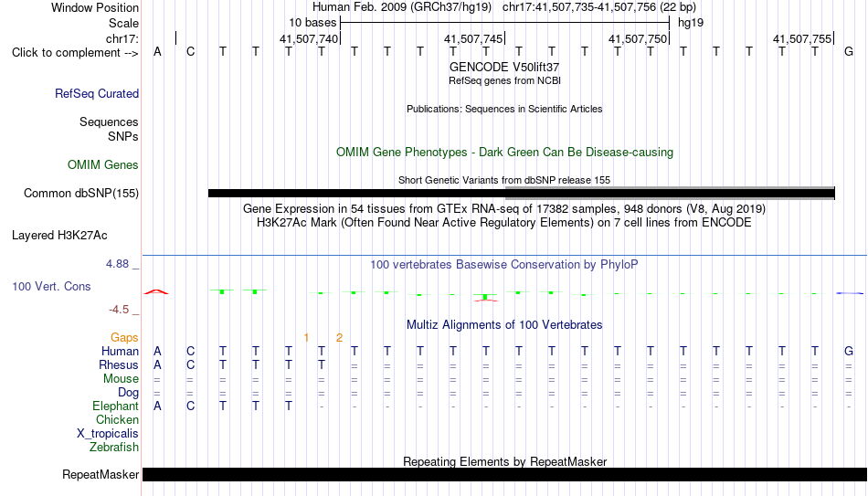Click the Human species label
The height and width of the screenshot is (496, 868).
click(120, 351)
